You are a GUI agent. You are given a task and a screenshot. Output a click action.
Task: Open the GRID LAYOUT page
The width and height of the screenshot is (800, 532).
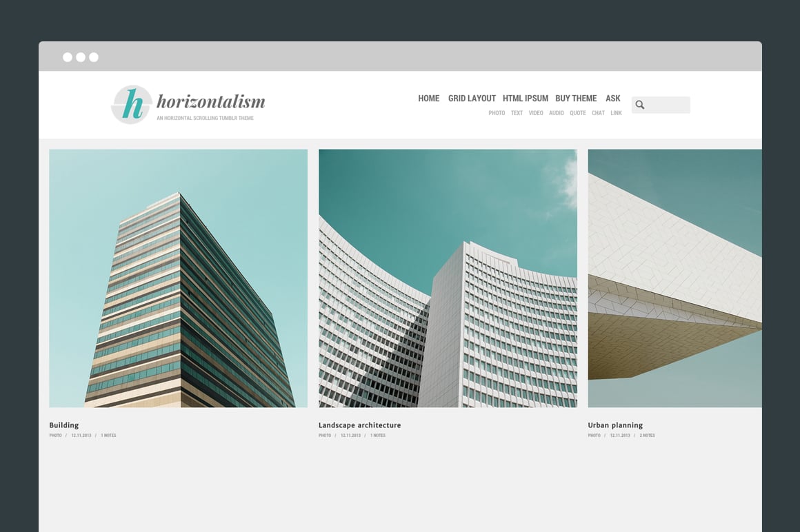tap(472, 99)
